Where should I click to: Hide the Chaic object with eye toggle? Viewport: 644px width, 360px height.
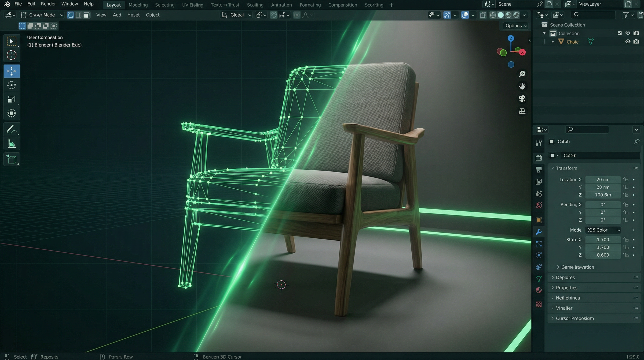628,41
